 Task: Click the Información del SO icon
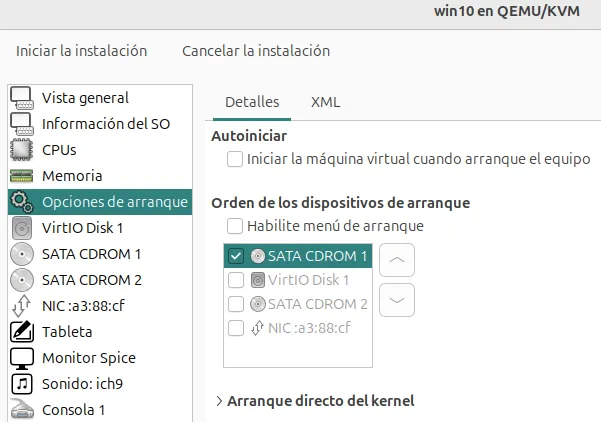[x=22, y=124]
